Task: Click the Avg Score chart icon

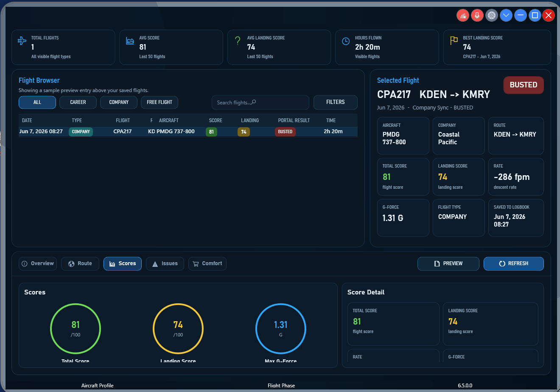Action: tap(130, 41)
